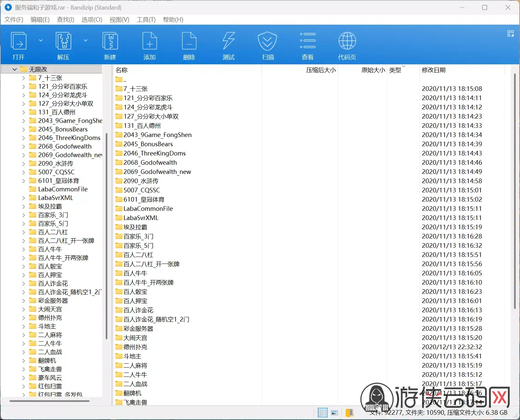520x420 pixels.
Task: Click the archive info icon in status bar
Action: coord(349,412)
